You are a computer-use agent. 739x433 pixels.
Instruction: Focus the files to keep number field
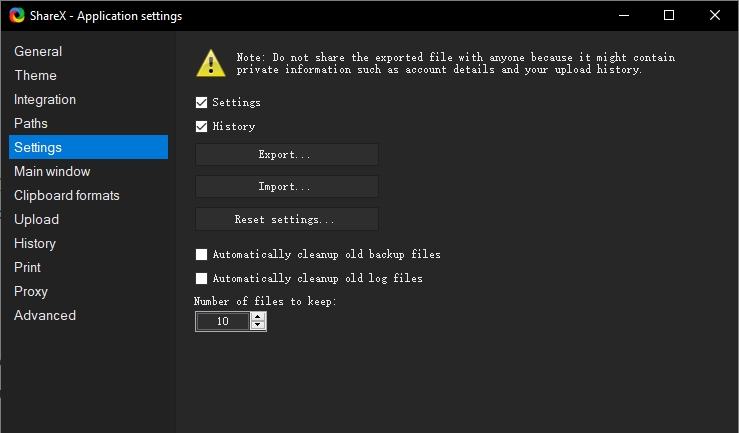[x=222, y=321]
